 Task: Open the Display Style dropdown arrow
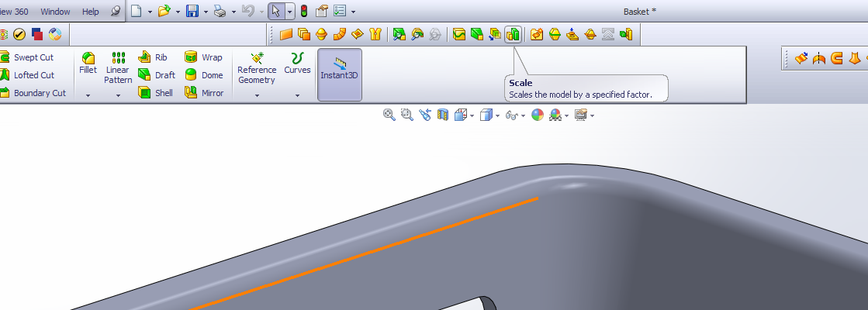click(x=498, y=115)
